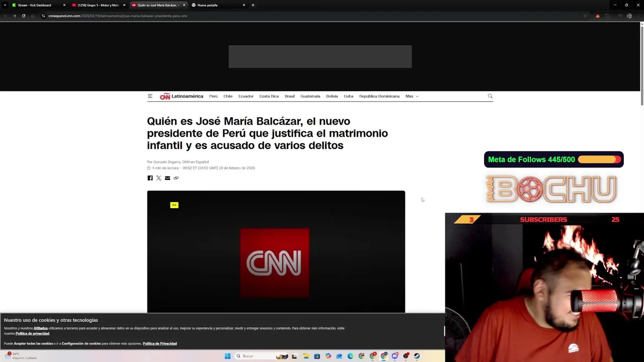
Task: Share article on X
Action: pyautogui.click(x=158, y=178)
